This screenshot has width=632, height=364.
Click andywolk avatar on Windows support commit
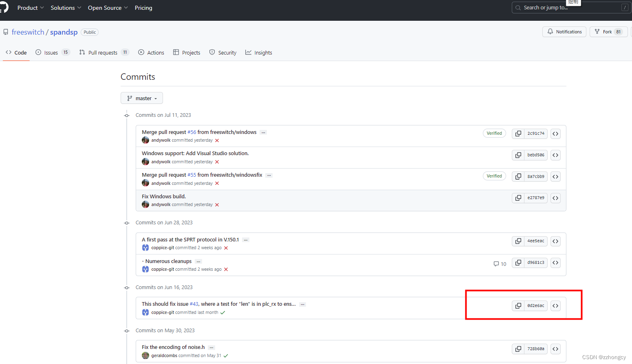click(145, 162)
